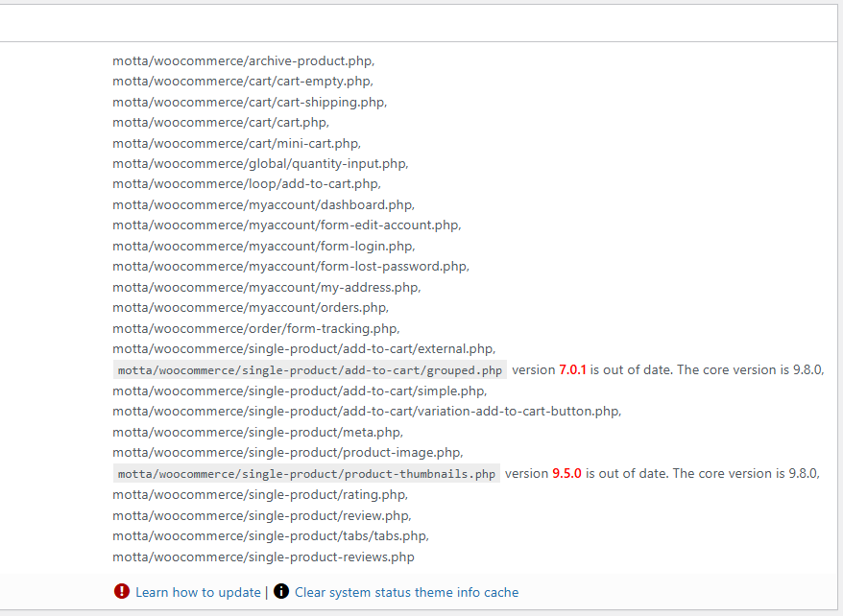Select the grouped.php template path code

click(310, 370)
